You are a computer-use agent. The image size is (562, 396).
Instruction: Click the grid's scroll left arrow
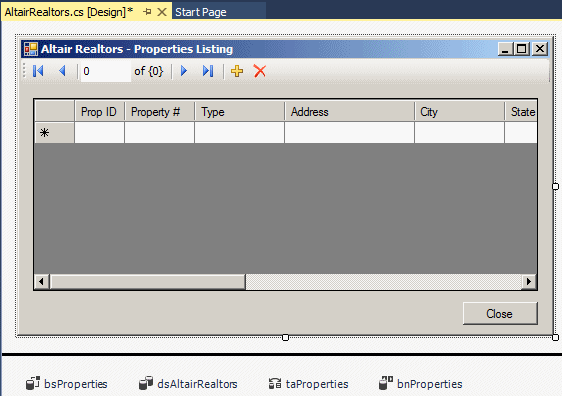(42, 282)
